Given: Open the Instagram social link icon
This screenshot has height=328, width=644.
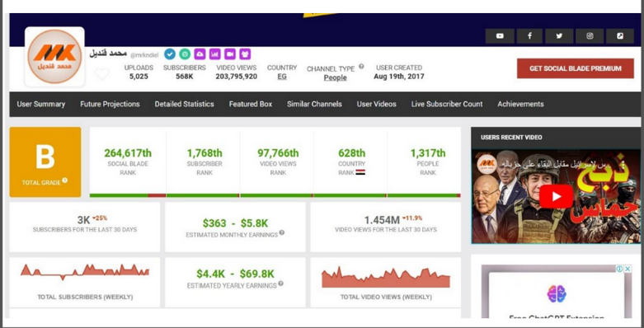Looking at the screenshot, I should 590,36.
